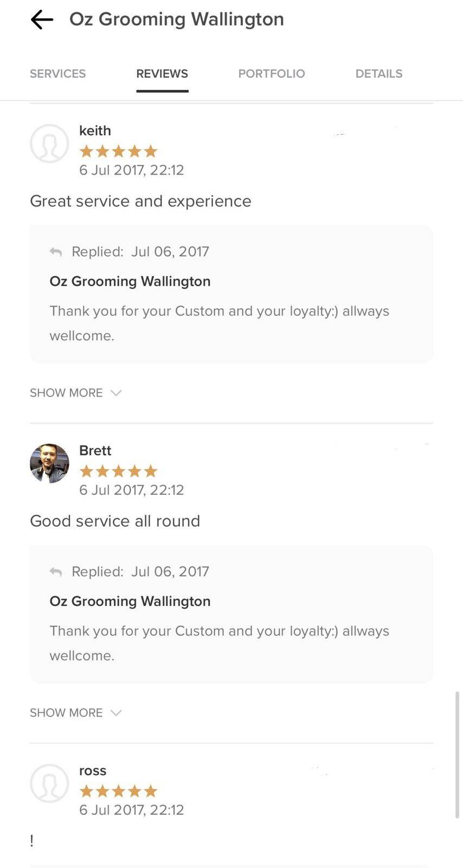Tap Brett's five-star rating
This screenshot has width=463, height=868.
click(x=118, y=471)
